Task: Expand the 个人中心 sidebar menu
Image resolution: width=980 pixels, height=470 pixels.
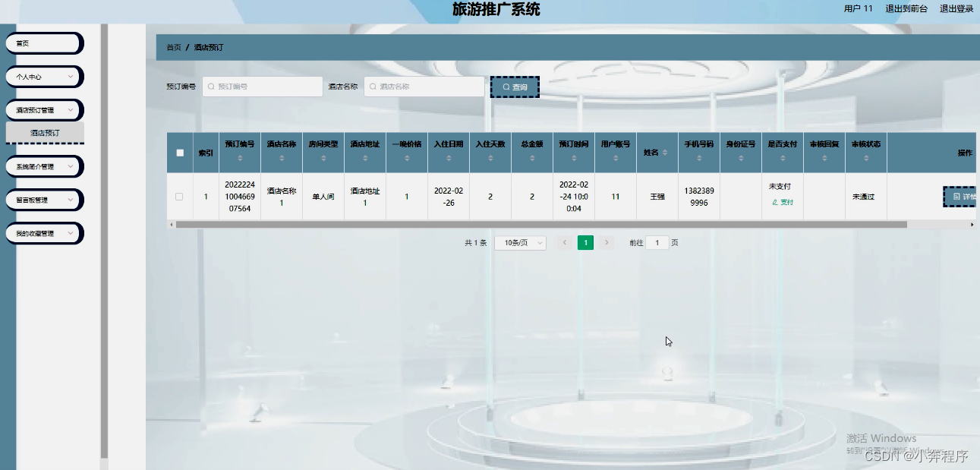Action: click(x=44, y=77)
